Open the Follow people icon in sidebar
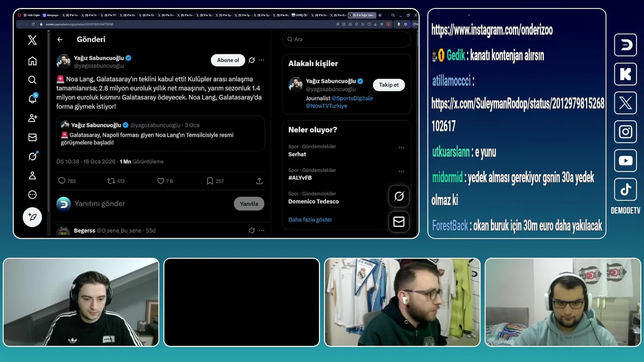This screenshot has width=644, height=362. click(x=32, y=118)
